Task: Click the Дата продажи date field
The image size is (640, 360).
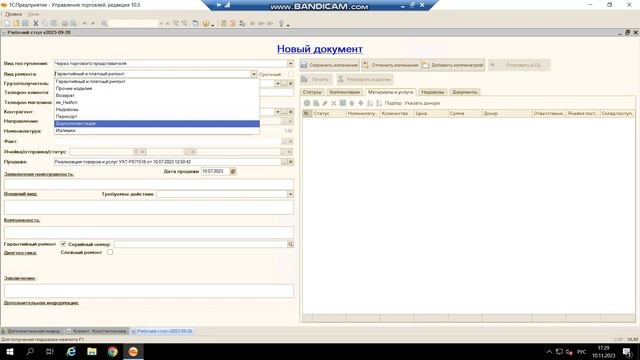Action: pos(215,171)
